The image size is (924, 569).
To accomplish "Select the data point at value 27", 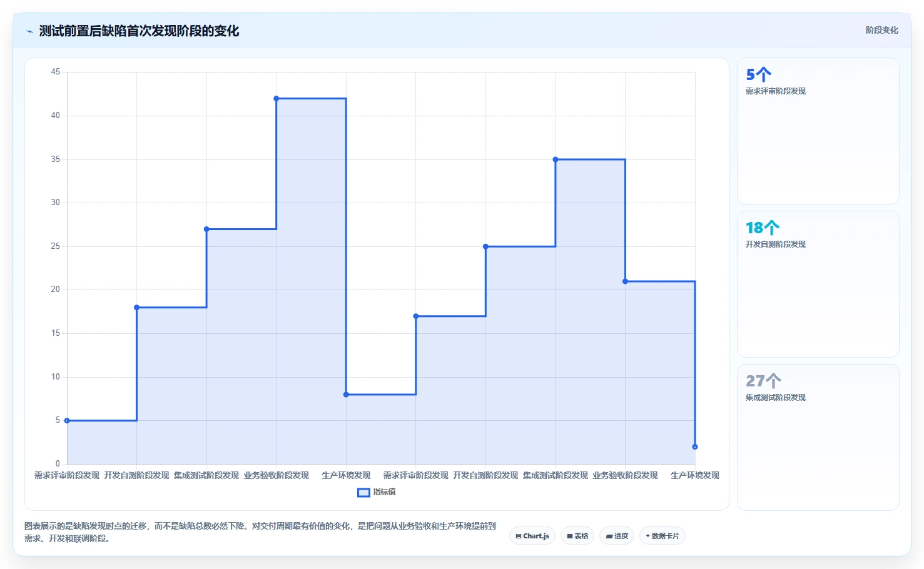I will pos(206,229).
